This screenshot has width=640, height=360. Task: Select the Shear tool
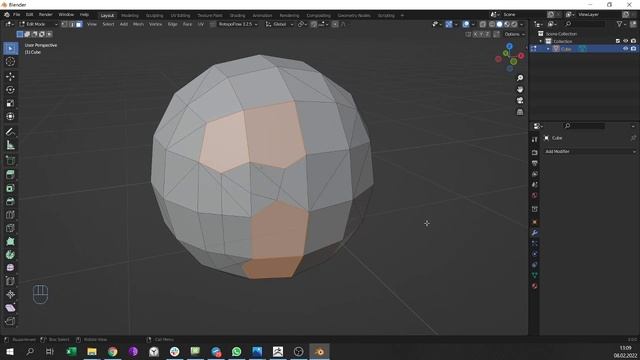point(10,308)
